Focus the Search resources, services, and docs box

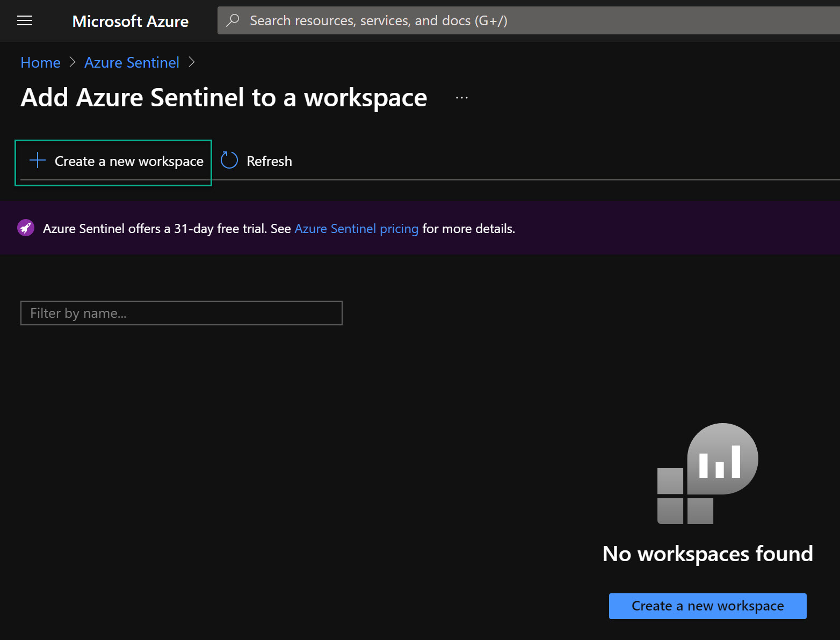[x=528, y=20]
